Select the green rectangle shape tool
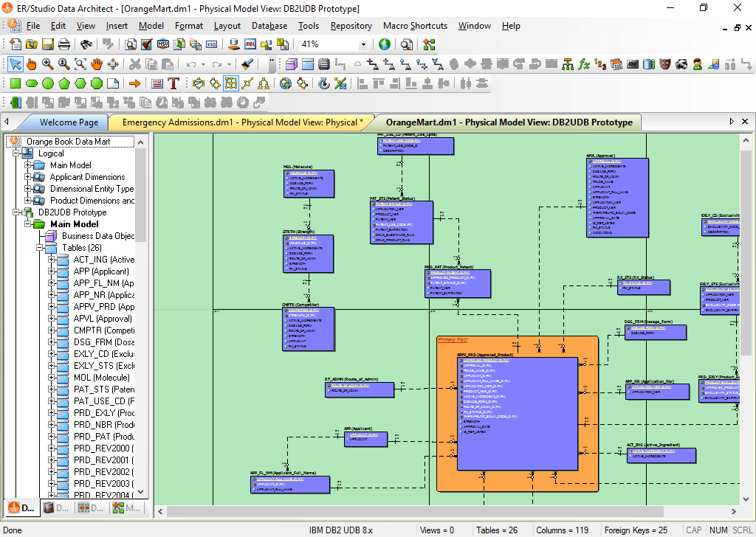 [16, 84]
